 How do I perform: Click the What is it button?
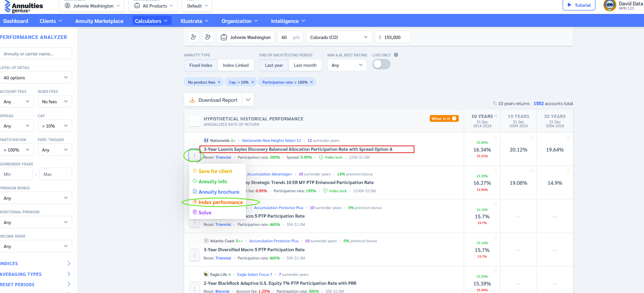444,119
